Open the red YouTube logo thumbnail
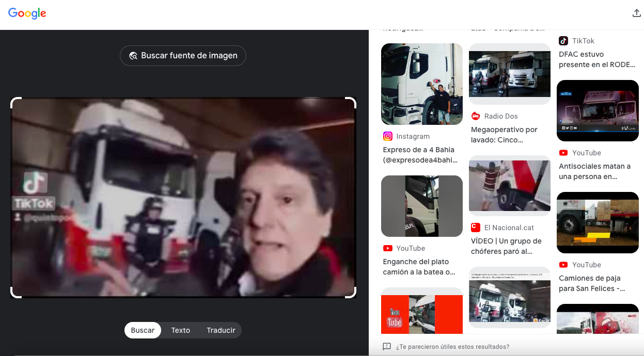 point(422,311)
